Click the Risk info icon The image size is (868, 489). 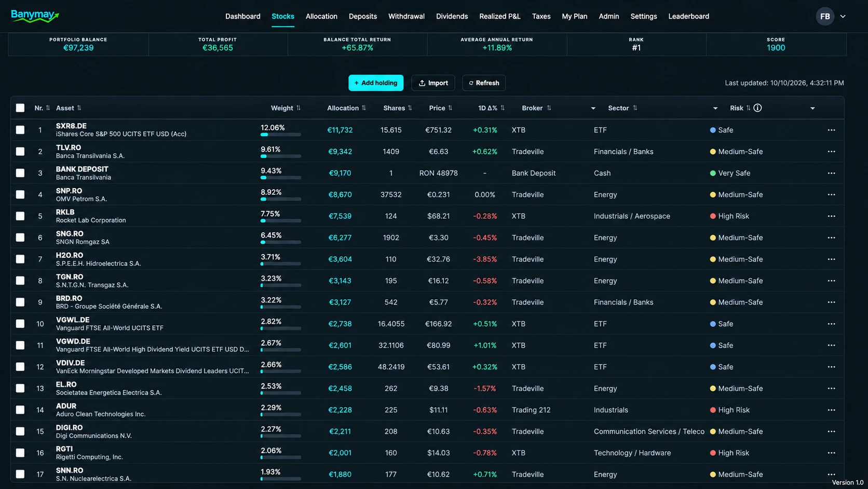757,108
